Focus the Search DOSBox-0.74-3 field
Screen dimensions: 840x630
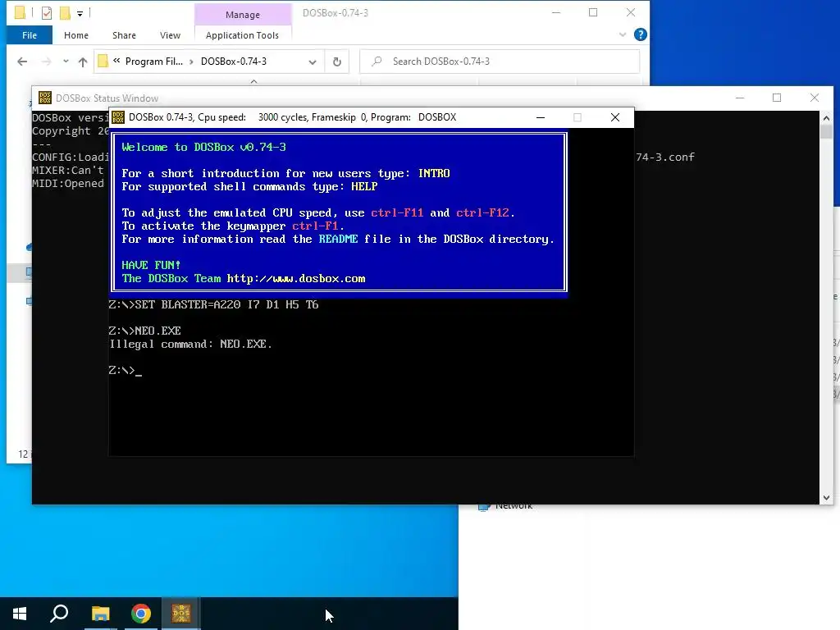(500, 61)
